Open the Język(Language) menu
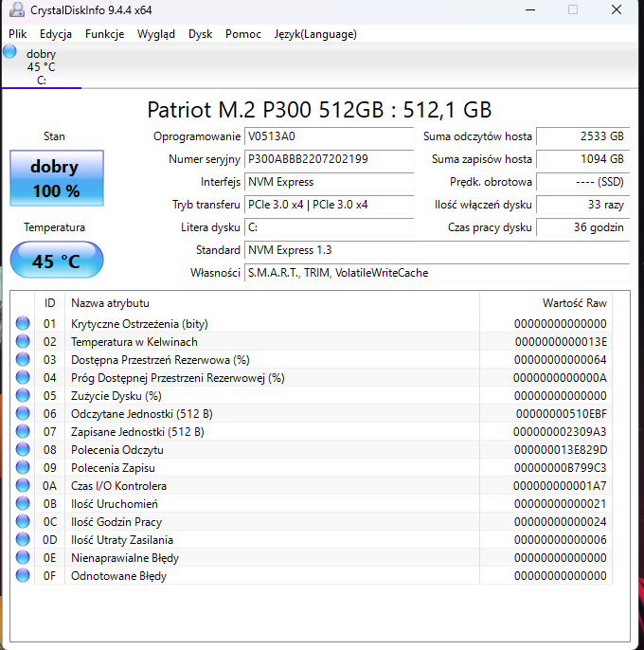 315,34
